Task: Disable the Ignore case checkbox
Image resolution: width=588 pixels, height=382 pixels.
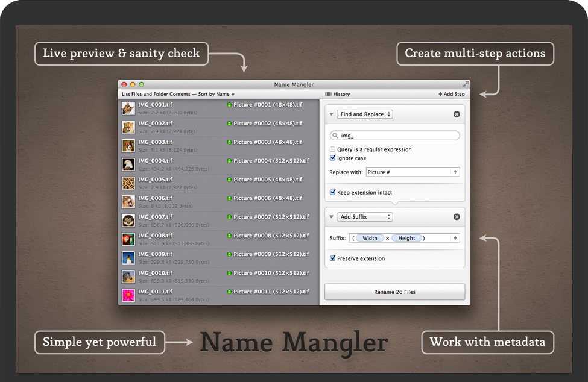Action: (x=332, y=158)
